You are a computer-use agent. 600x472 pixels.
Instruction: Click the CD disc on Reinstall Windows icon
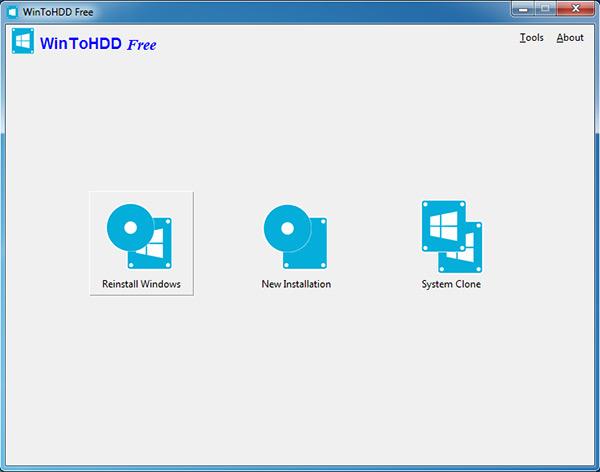[130, 227]
